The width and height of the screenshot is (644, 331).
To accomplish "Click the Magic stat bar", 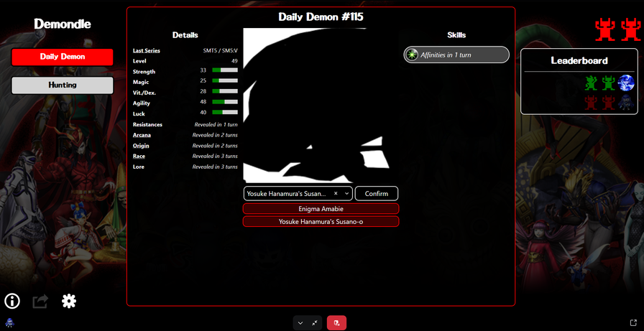I will coord(225,81).
